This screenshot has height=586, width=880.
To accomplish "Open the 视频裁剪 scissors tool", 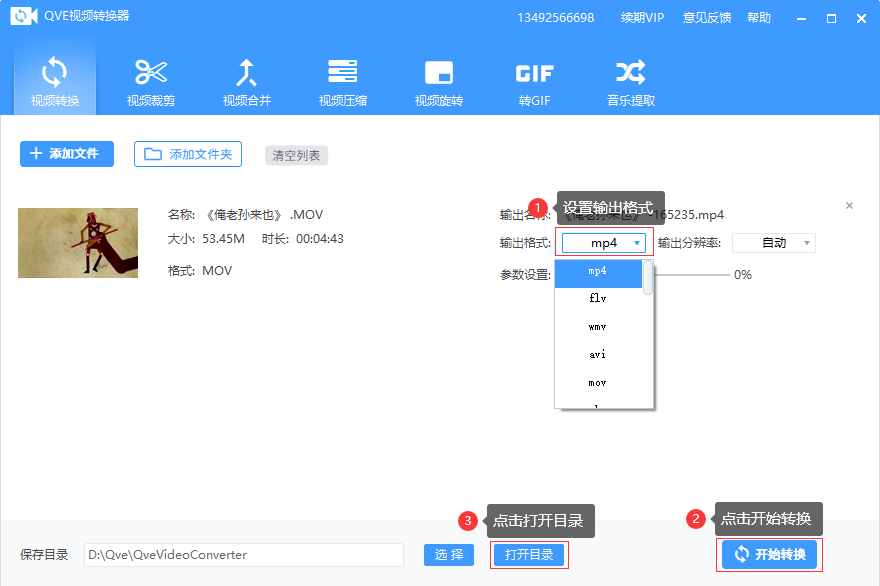I will point(151,81).
